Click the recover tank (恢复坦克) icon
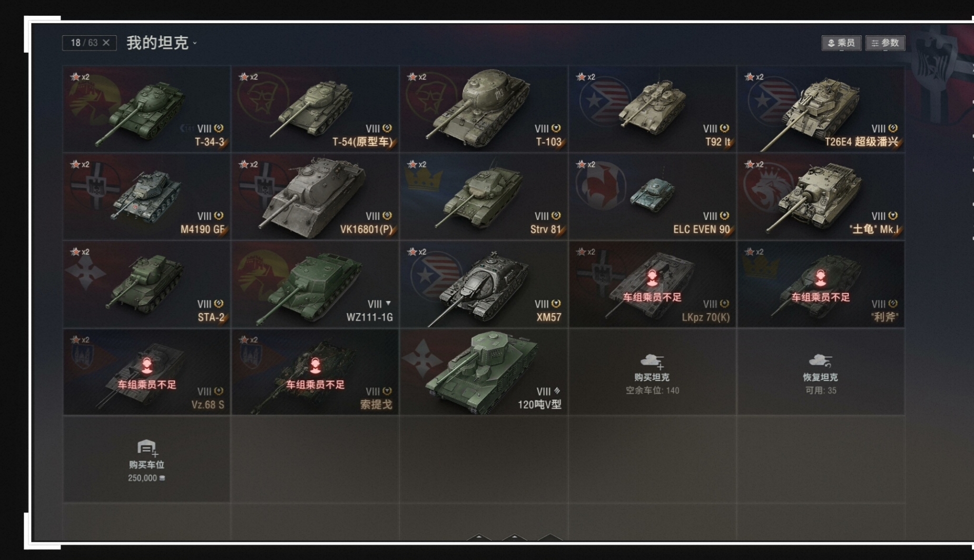The width and height of the screenshot is (974, 560). tap(820, 361)
